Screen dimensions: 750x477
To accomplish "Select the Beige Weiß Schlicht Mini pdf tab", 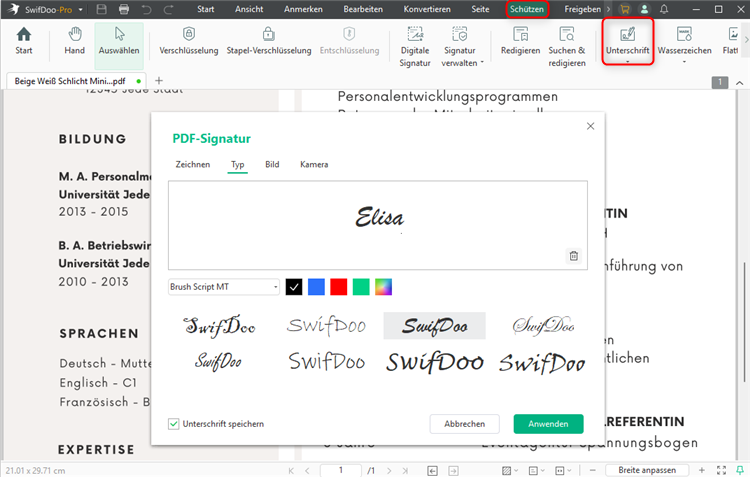I will click(77, 81).
